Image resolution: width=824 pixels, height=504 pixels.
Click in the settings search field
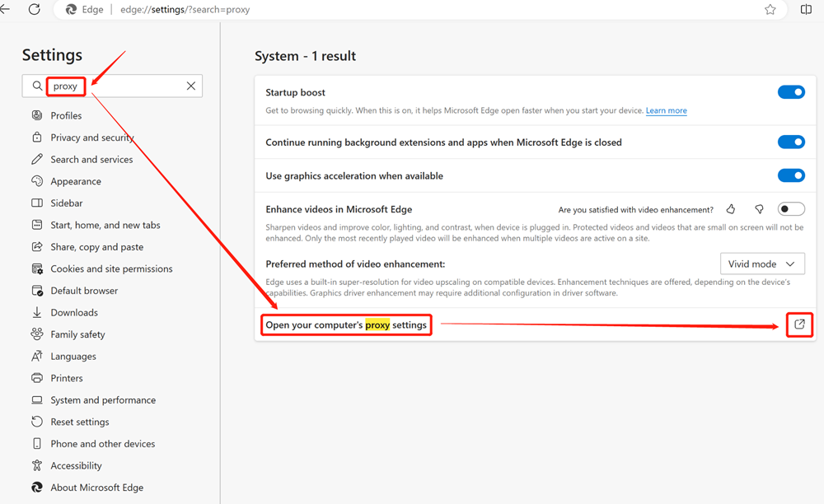(112, 86)
